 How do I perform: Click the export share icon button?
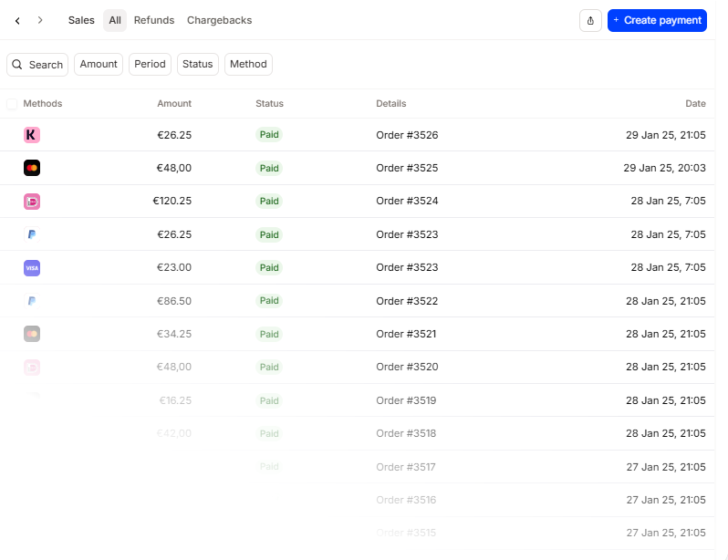click(590, 20)
